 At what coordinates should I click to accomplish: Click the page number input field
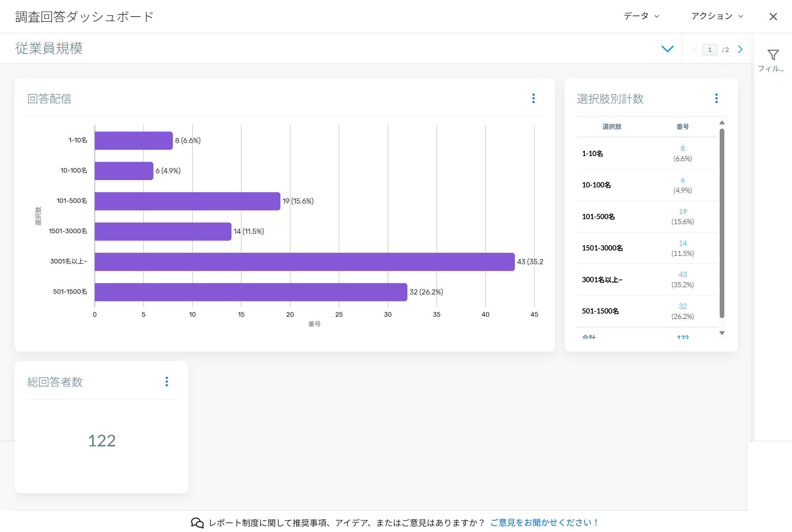709,50
